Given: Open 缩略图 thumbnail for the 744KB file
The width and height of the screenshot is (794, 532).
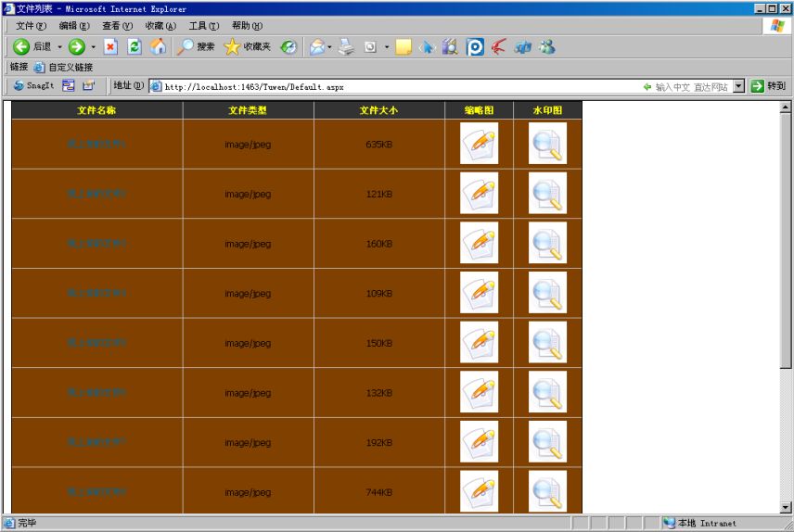Looking at the screenshot, I should coord(479,491).
